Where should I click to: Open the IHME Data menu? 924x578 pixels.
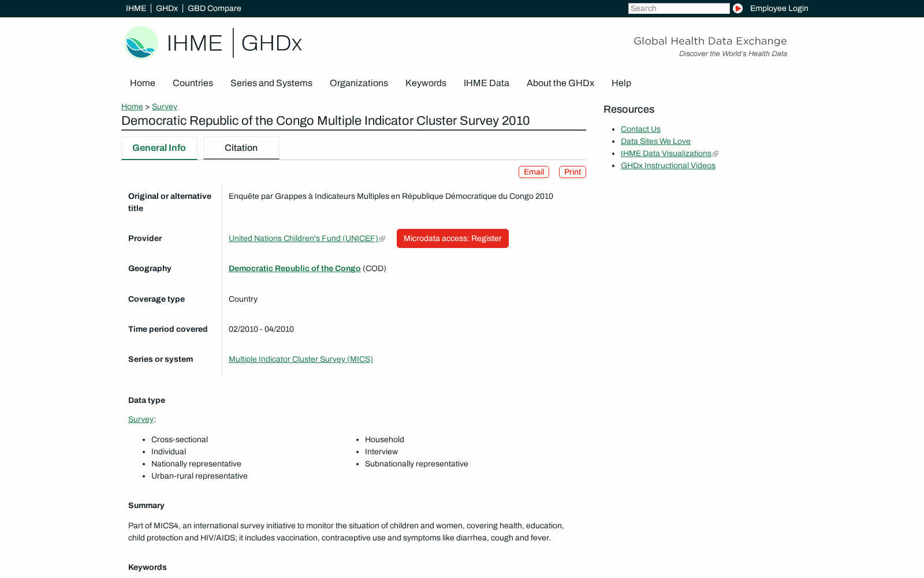point(486,83)
